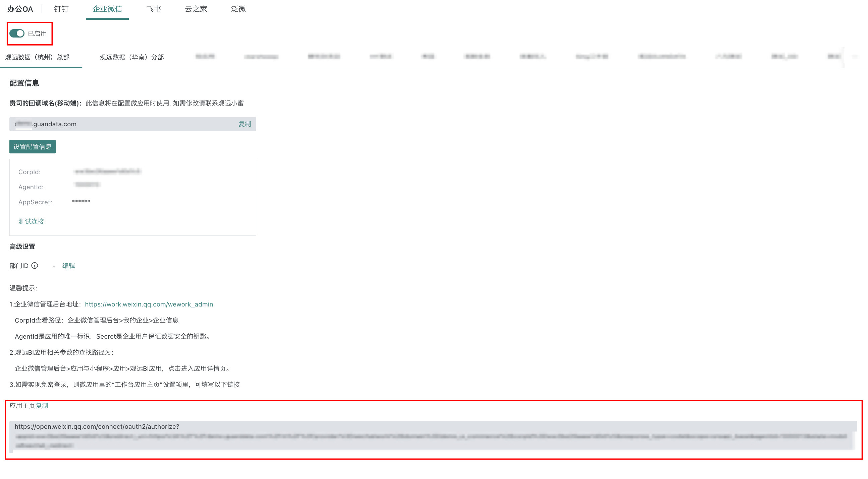Screen dimensions: 868x479
Task: Click 测试连接 to test connection
Action: [31, 221]
